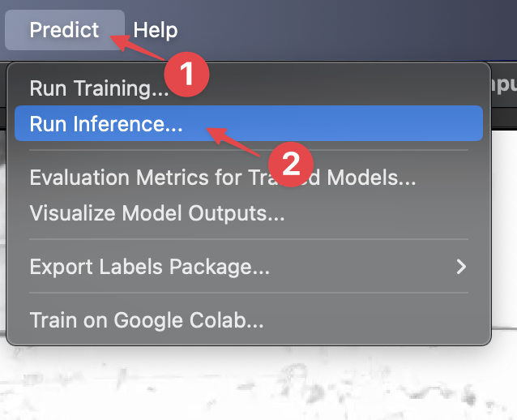Image resolution: width=517 pixels, height=420 pixels.
Task: Click the red circle badge numbered 2
Action: click(290, 165)
